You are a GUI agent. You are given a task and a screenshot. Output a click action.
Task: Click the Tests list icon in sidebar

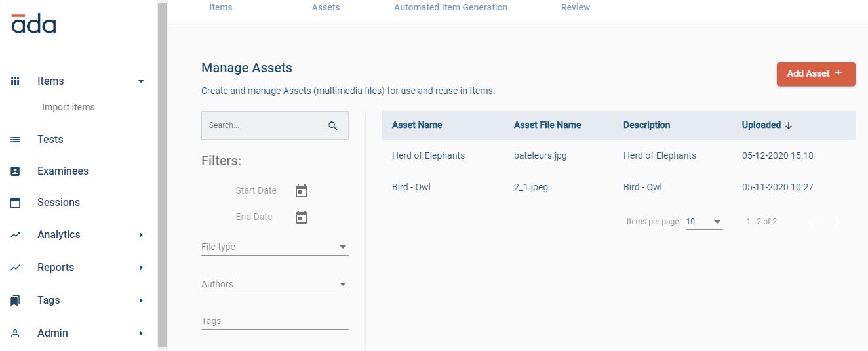coord(16,140)
